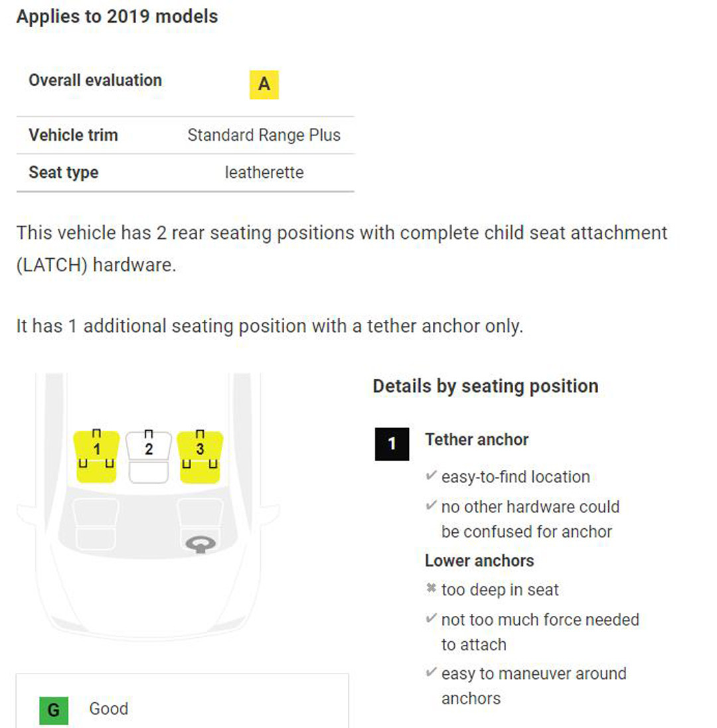Click the 'Standard Range Plus' trim value
717x728 pixels.
click(264, 135)
